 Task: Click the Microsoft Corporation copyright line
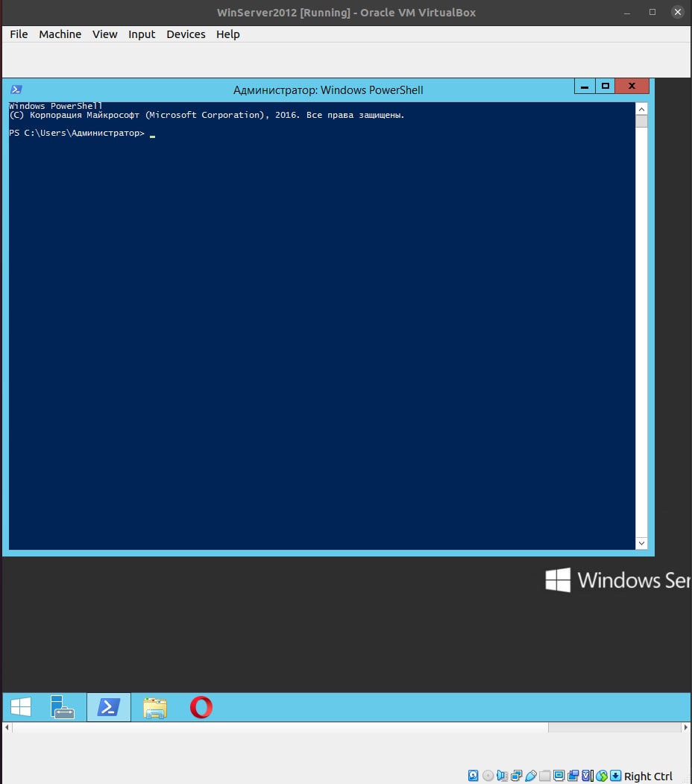[x=207, y=115]
